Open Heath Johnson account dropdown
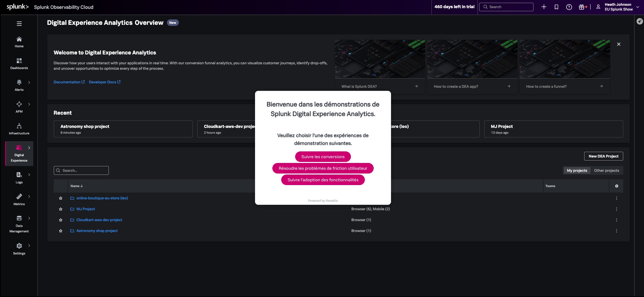This screenshot has width=644, height=297. [x=618, y=7]
